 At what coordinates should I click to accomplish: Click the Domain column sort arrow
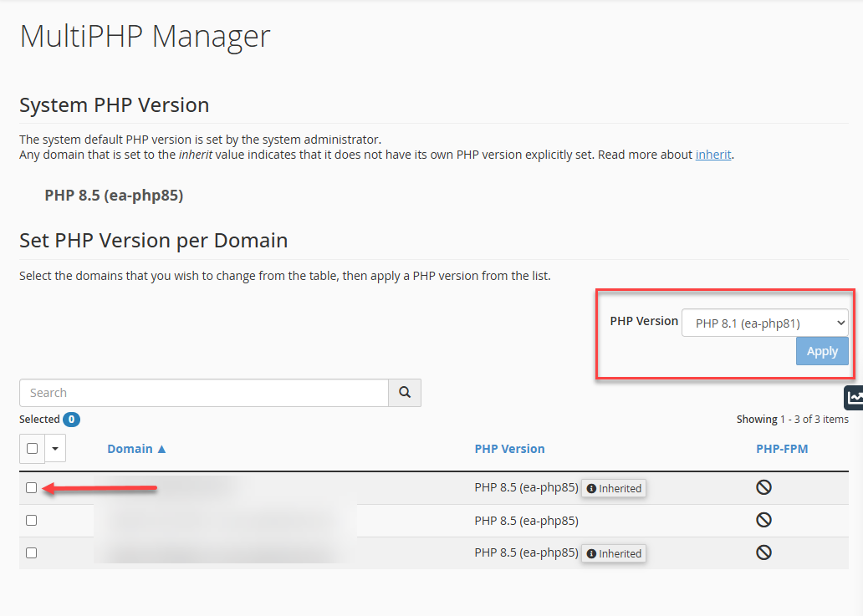click(x=161, y=448)
